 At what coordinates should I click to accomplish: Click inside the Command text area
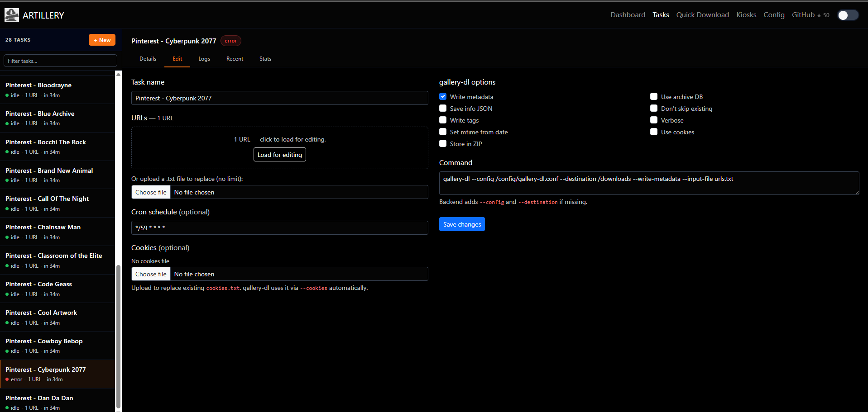pyautogui.click(x=649, y=183)
